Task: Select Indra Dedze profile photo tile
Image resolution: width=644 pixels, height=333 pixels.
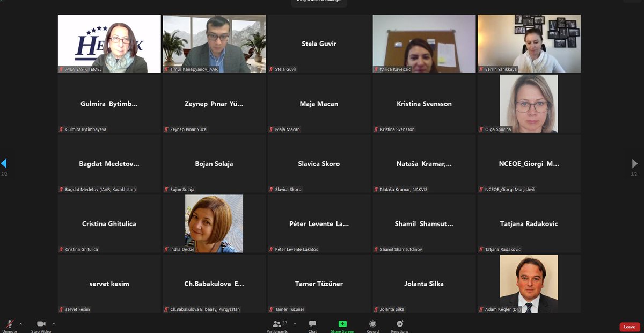Action: coord(214,223)
